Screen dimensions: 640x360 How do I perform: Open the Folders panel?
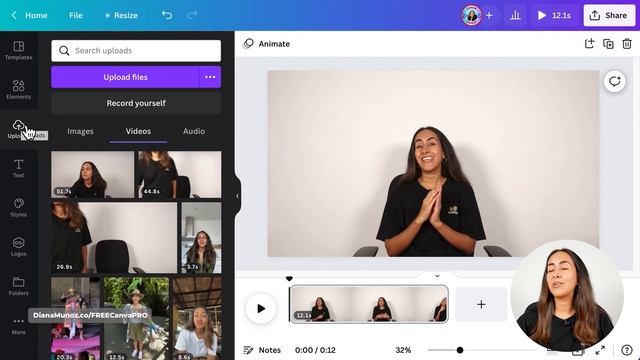pos(18,286)
